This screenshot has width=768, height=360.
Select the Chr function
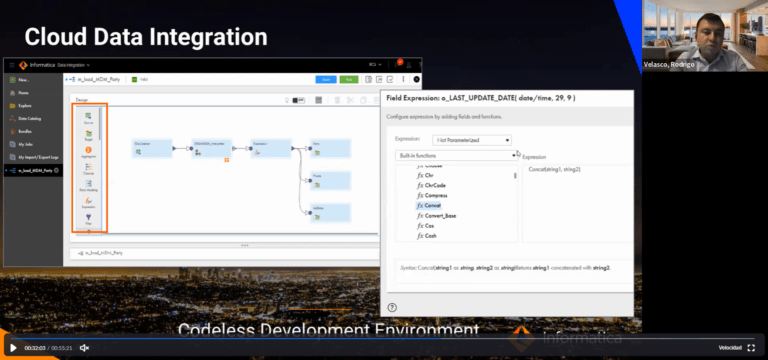click(x=425, y=175)
